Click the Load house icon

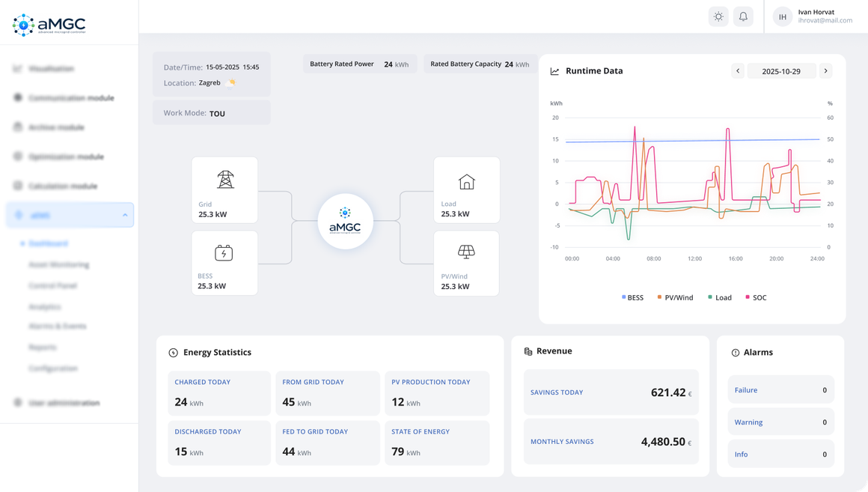[466, 181]
